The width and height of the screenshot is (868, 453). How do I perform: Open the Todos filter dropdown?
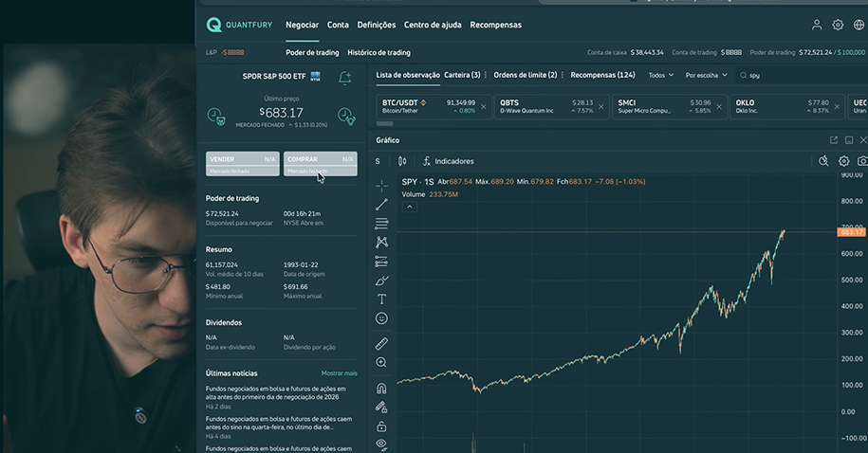click(661, 75)
